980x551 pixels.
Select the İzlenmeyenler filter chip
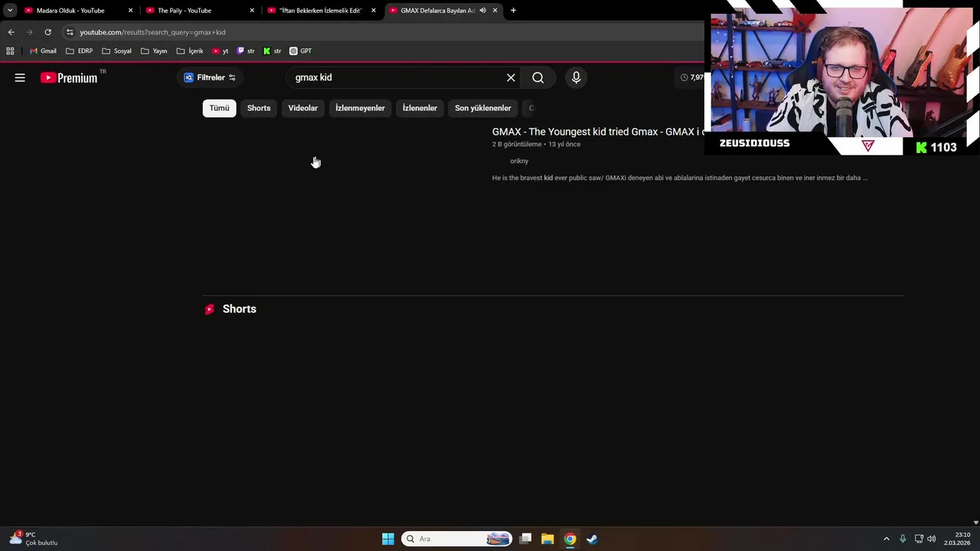click(360, 108)
